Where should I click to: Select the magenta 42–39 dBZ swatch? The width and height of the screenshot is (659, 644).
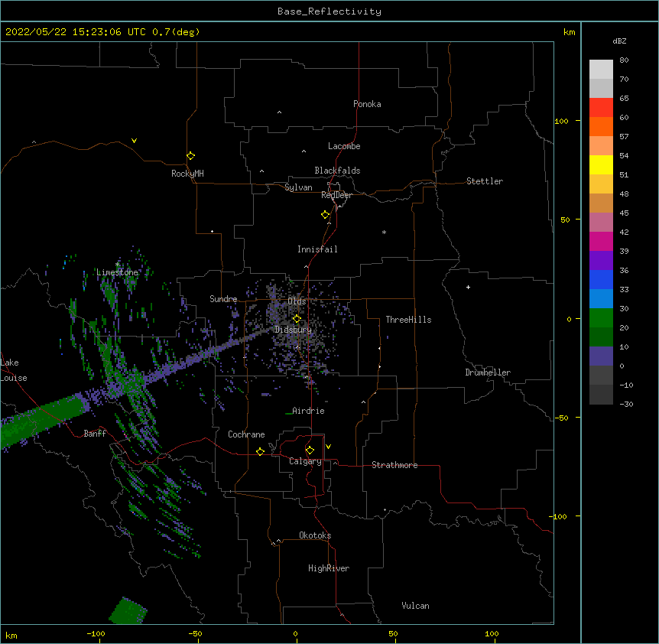coord(601,241)
